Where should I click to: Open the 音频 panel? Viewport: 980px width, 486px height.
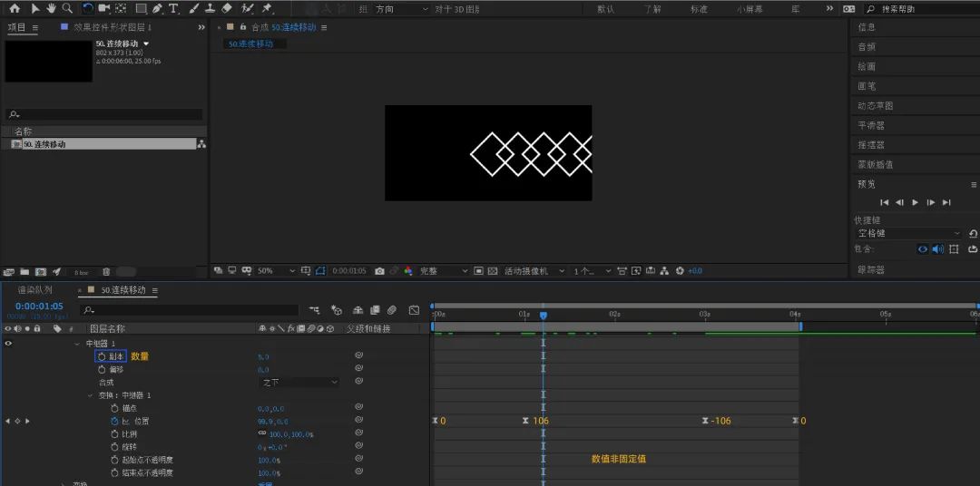click(867, 47)
